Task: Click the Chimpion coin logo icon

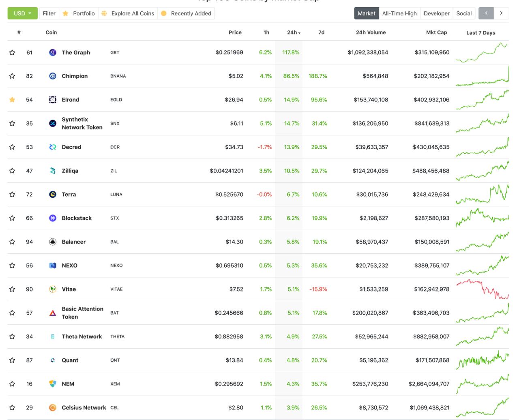Action: coord(53,76)
